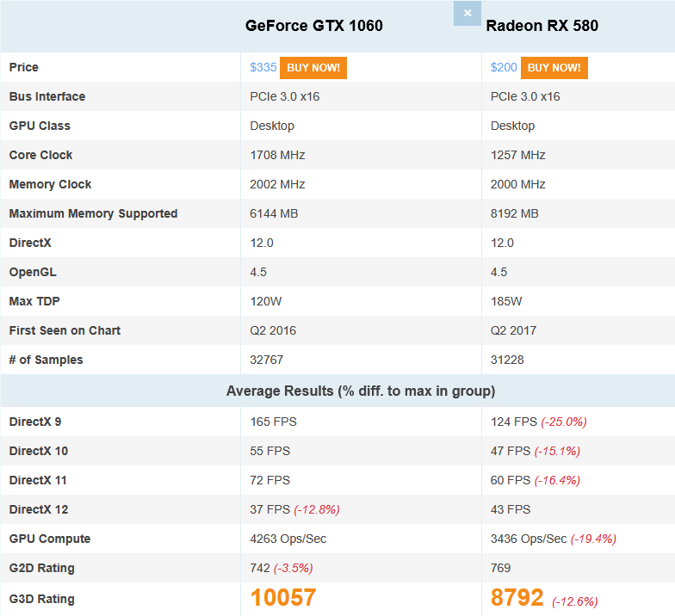Image resolution: width=675 pixels, height=616 pixels.
Task: Click the Max TDP row label
Action: (x=34, y=301)
